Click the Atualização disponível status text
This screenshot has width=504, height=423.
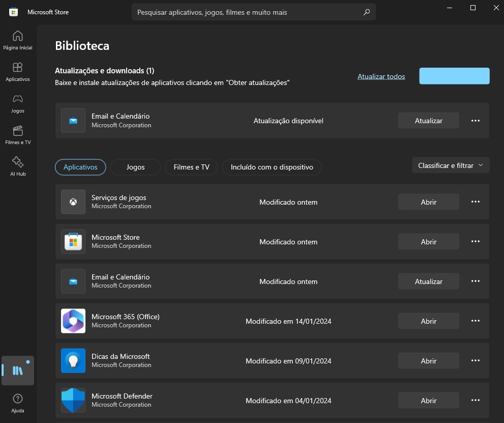pos(288,121)
